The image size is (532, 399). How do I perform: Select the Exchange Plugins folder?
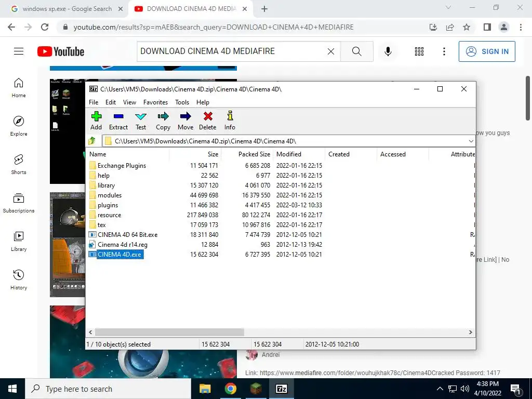(122, 166)
